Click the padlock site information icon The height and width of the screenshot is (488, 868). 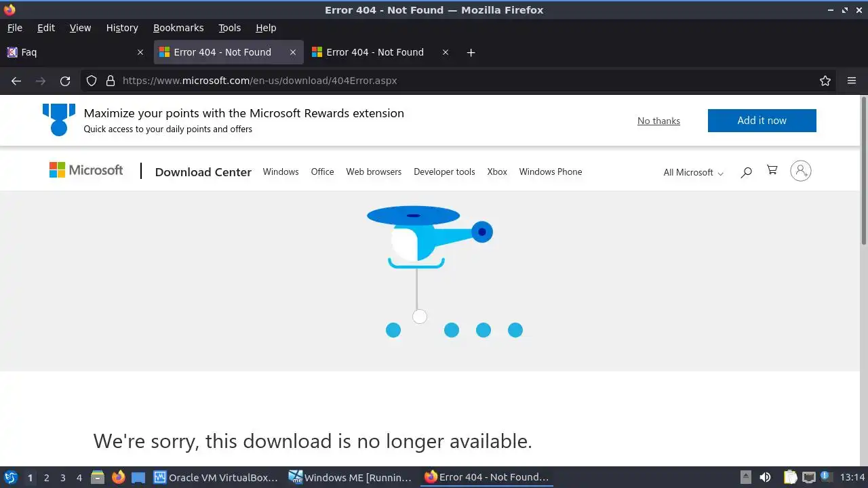click(x=111, y=81)
